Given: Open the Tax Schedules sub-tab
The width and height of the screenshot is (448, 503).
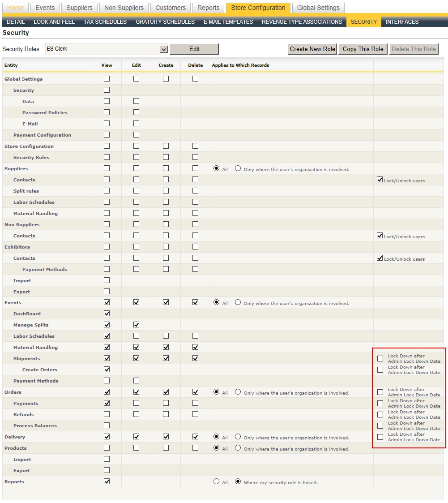Looking at the screenshot, I should tap(105, 21).
